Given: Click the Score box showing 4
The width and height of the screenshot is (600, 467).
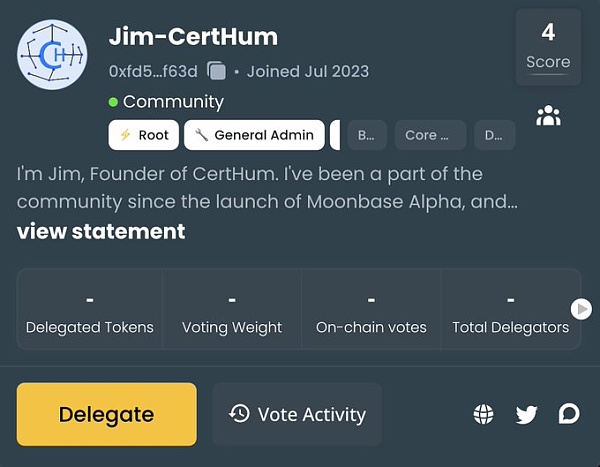Looking at the screenshot, I should 548,45.
